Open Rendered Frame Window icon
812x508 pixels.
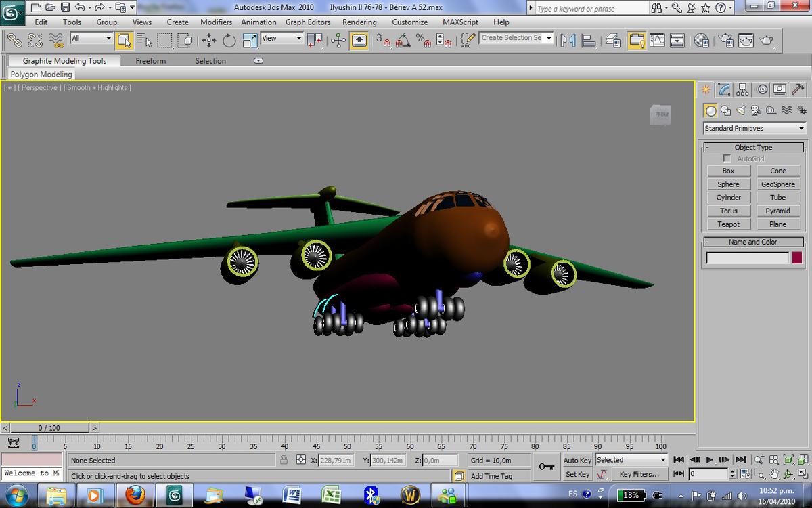[746, 41]
